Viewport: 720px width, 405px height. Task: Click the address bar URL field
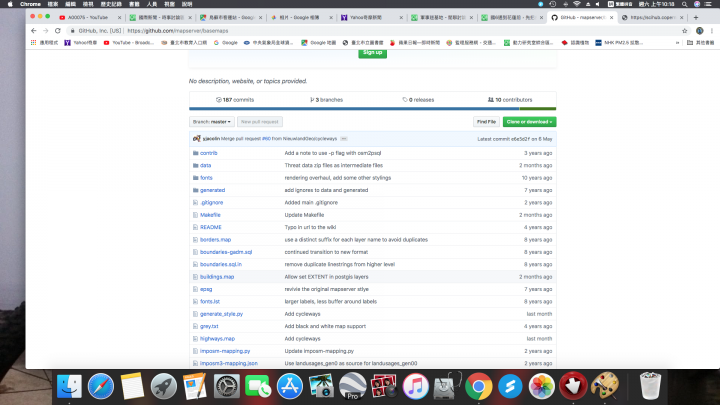coord(374,31)
